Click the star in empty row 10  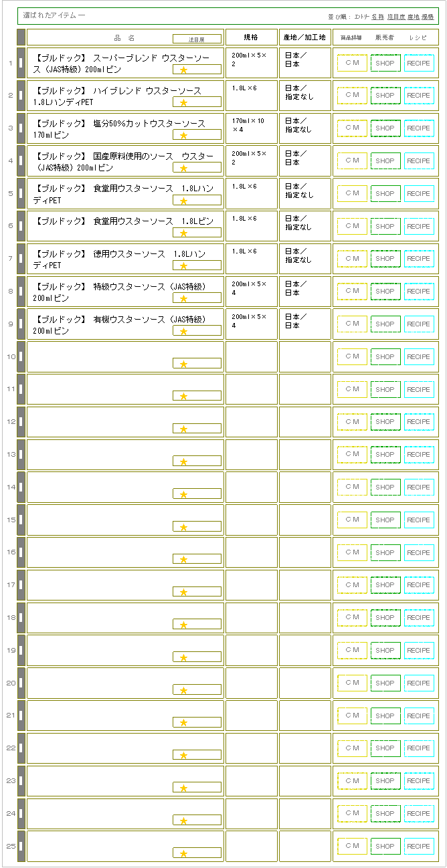click(183, 364)
